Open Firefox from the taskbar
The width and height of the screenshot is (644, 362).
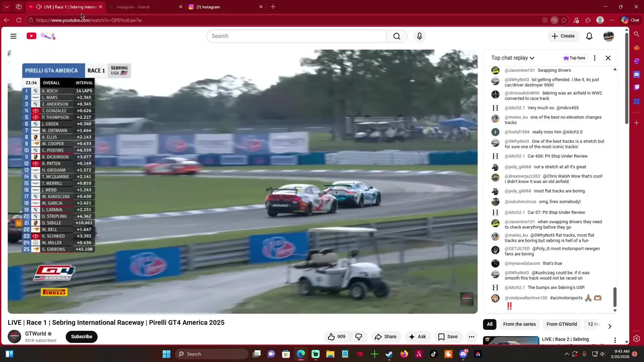coord(404,354)
